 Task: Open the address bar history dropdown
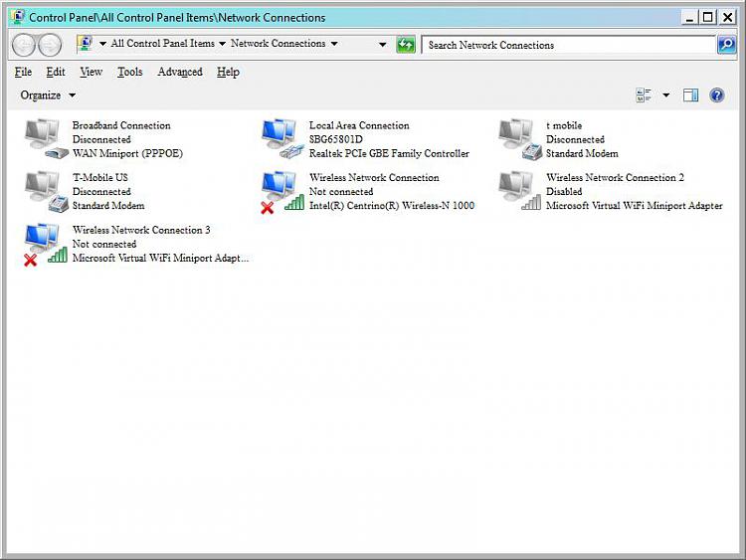pos(383,45)
